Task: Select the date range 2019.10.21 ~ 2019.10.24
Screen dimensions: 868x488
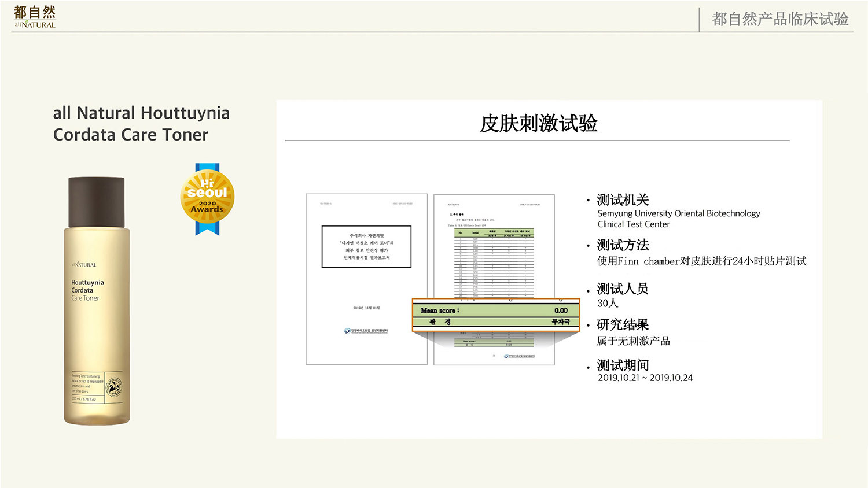Action: click(645, 378)
